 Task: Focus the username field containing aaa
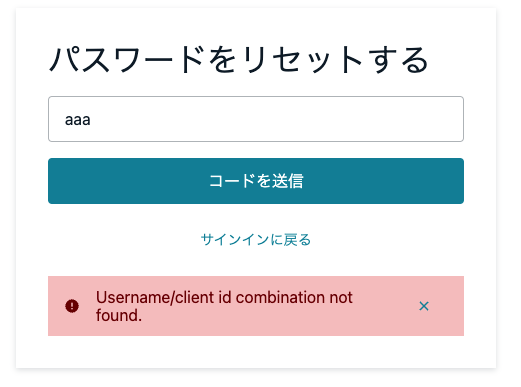pyautogui.click(x=256, y=119)
